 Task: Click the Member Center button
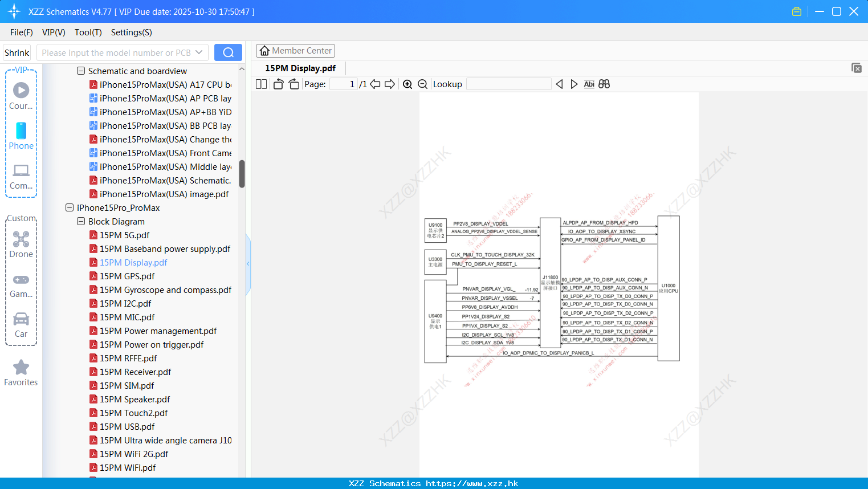295,51
